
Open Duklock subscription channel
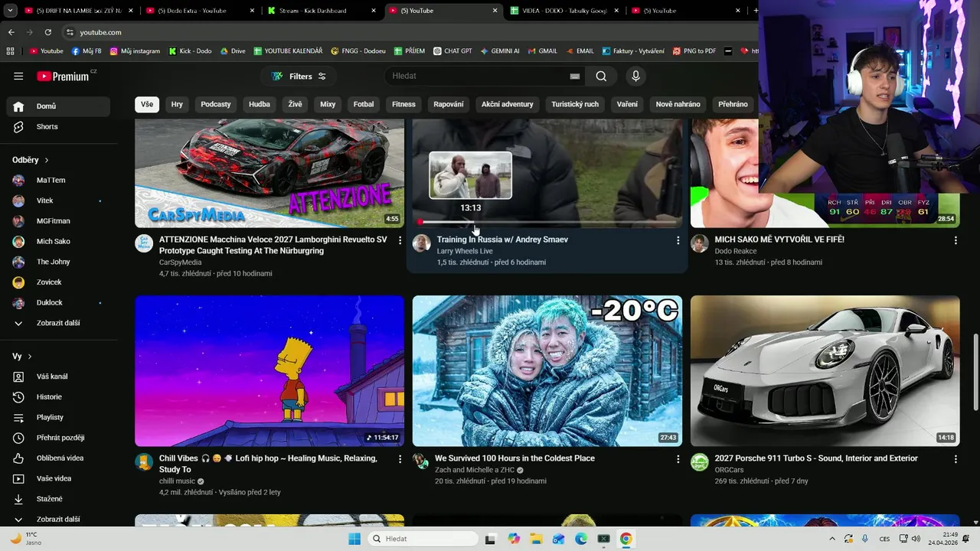click(x=58, y=302)
